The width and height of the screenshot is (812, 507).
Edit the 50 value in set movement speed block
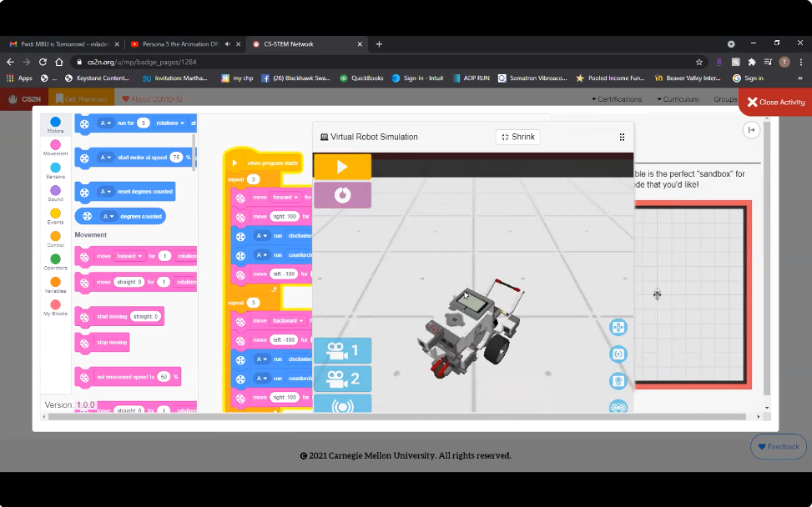pos(164,377)
